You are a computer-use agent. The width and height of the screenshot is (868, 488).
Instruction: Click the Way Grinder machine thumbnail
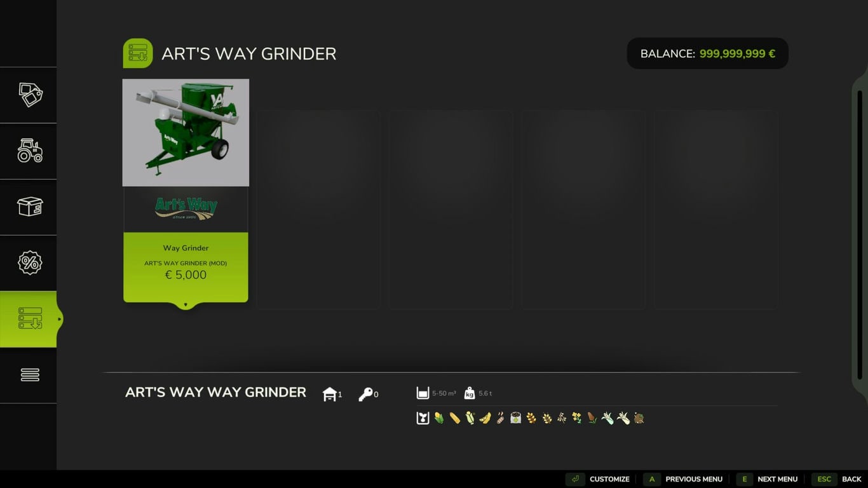click(186, 133)
